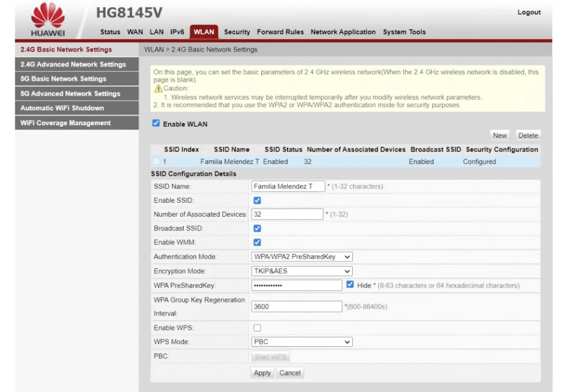
Task: Check the Enable WPS checkbox
Action: click(257, 327)
